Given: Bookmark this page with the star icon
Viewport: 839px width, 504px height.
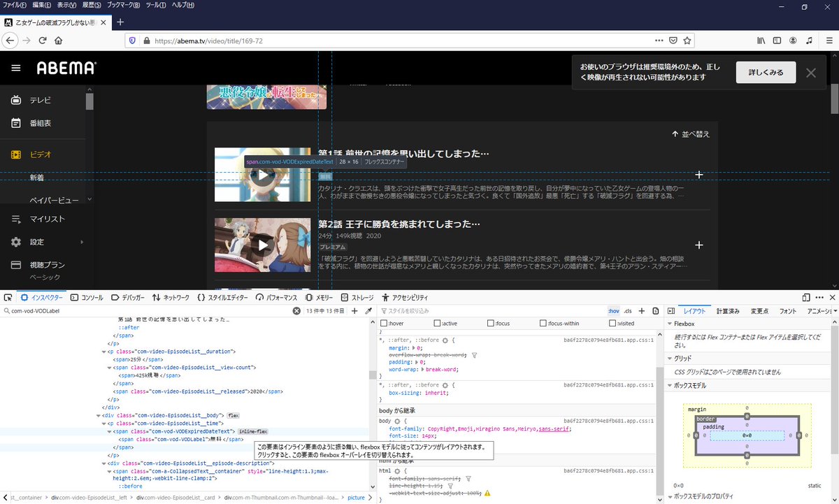Looking at the screenshot, I should pos(687,41).
